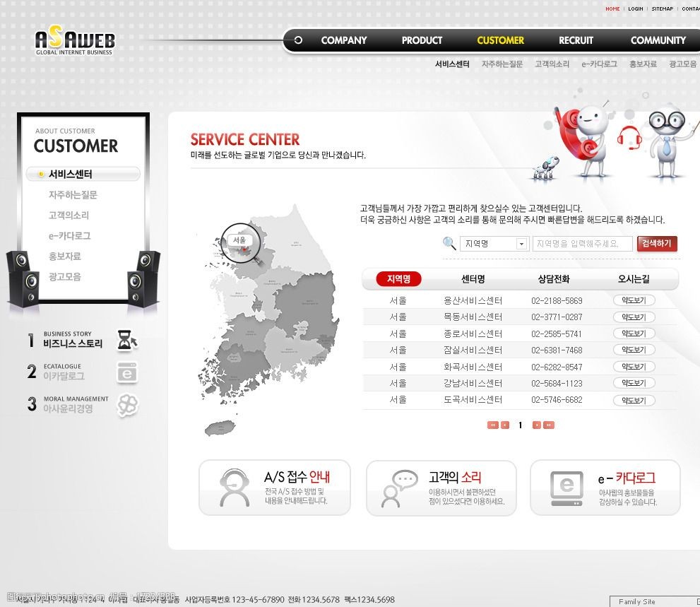This screenshot has width=700, height=607.
Task: Open the RECRUIT menu
Action: pos(576,40)
